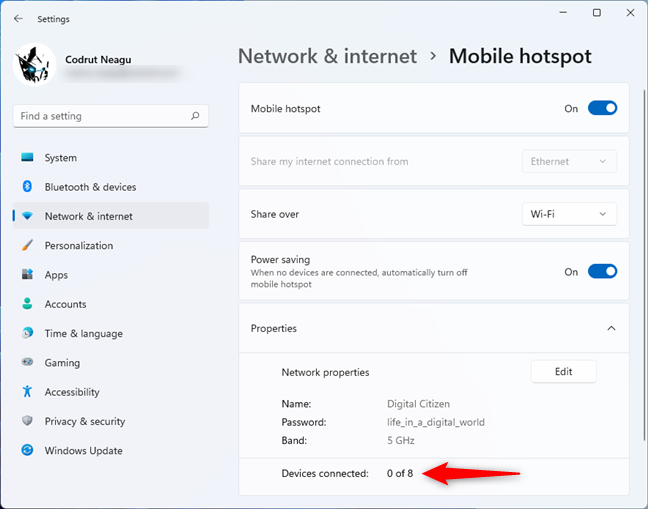
Task: Click the Network properties heading
Action: point(325,373)
